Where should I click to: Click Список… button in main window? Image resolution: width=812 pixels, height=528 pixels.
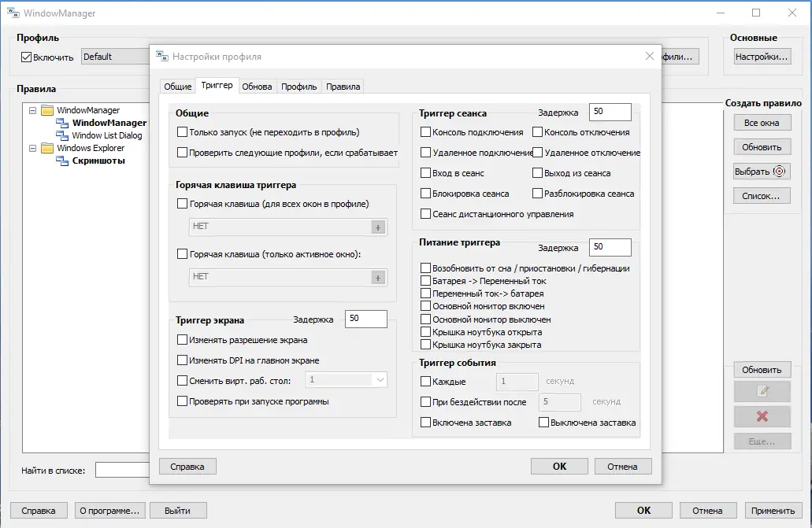click(762, 196)
